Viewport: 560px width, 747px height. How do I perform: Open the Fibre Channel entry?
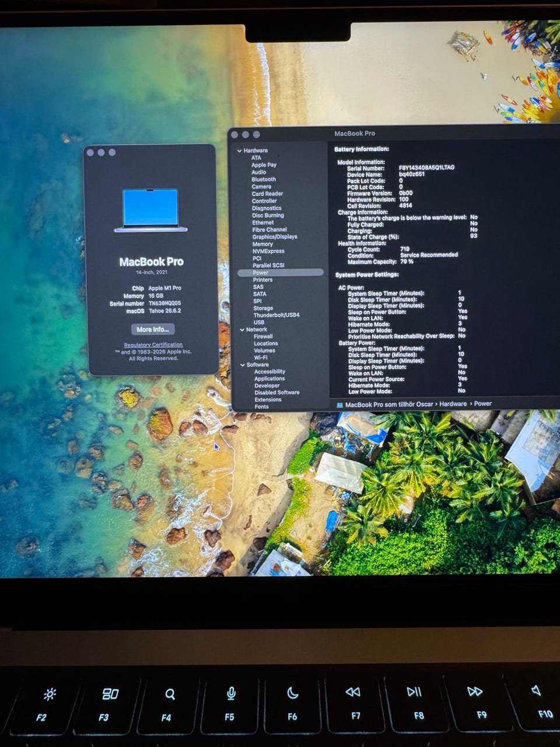point(269,230)
